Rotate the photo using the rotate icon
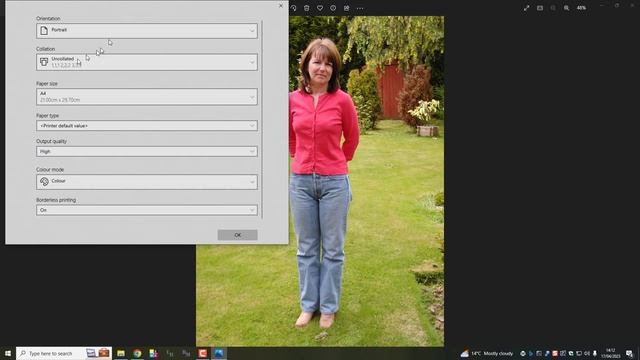Image resolution: width=640 pixels, height=360 pixels. 293,8
